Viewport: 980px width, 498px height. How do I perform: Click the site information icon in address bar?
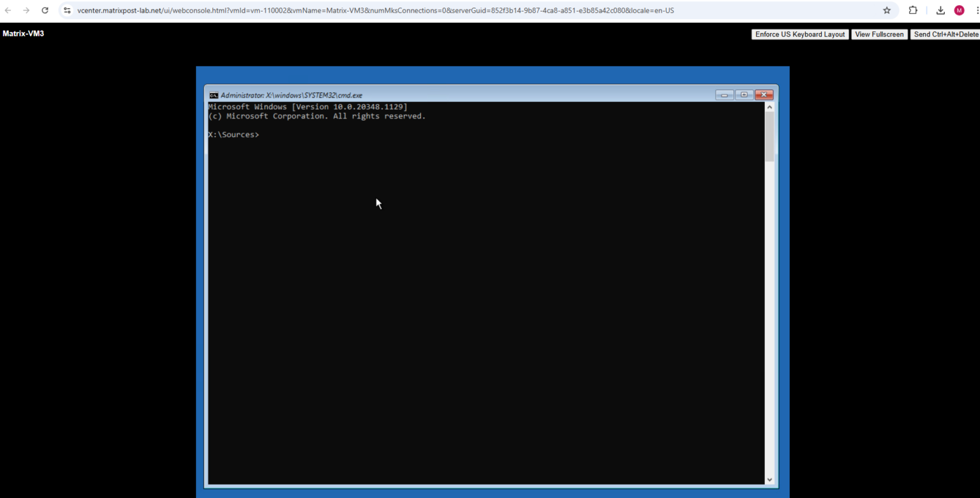pyautogui.click(x=66, y=10)
